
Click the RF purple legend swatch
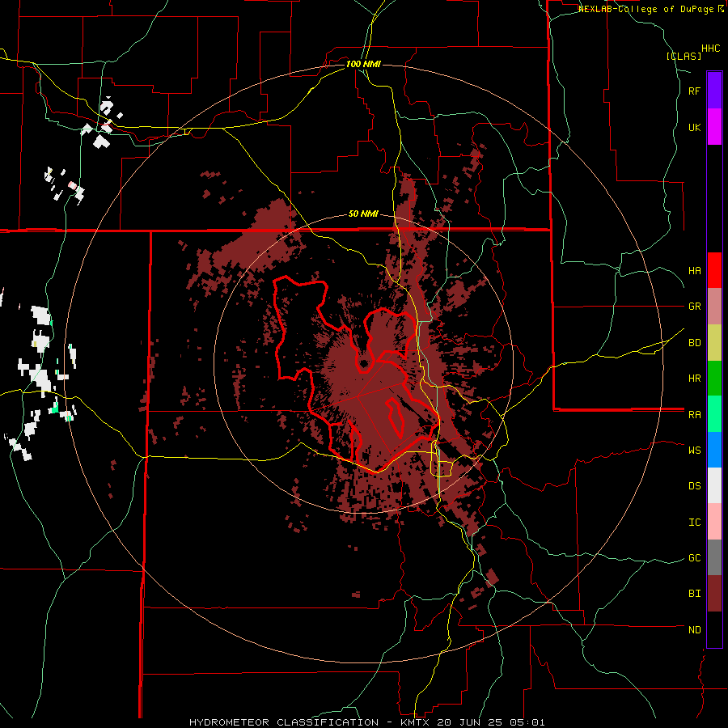click(714, 91)
